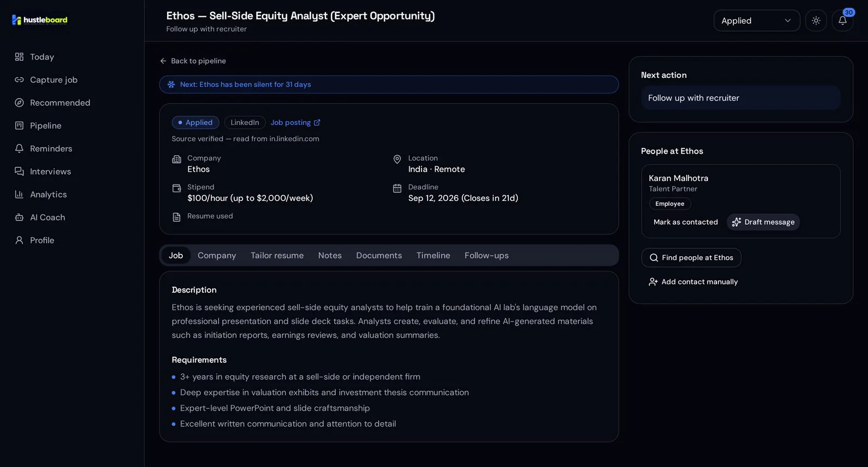
Task: Click the hustleboard logo
Action: [40, 20]
